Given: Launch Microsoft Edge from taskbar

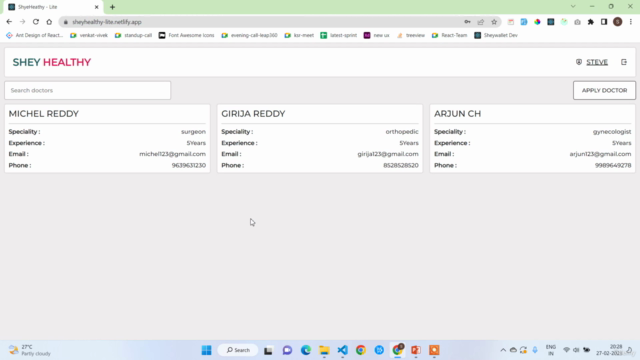Looking at the screenshot, I should click(306, 350).
